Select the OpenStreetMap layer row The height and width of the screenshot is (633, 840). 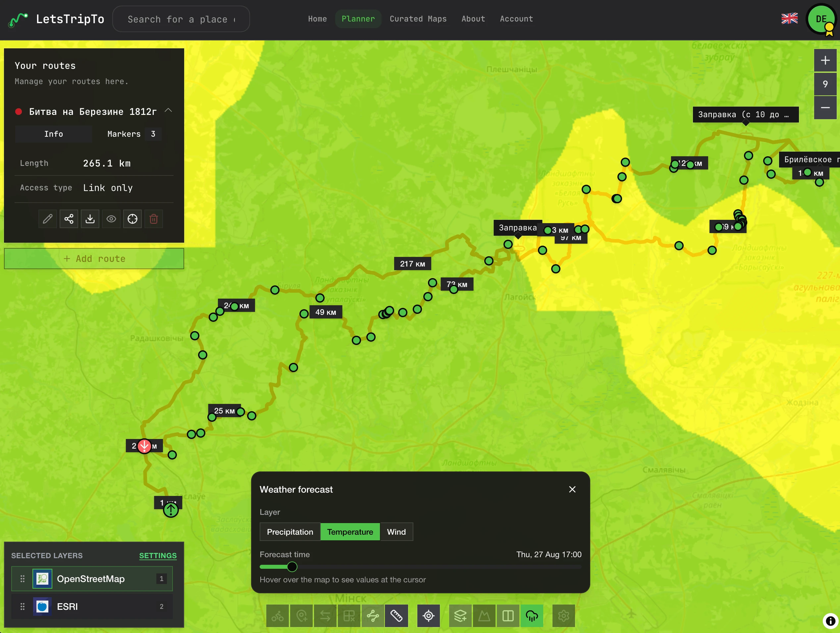(x=92, y=579)
